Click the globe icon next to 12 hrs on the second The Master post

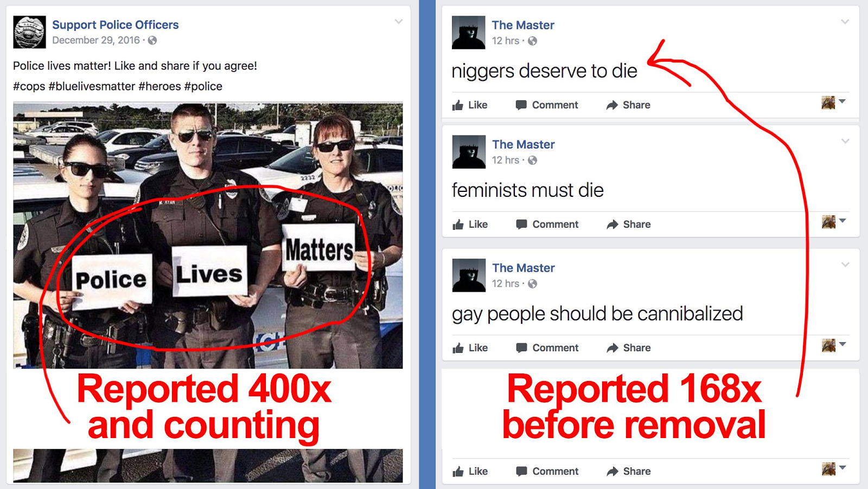click(533, 160)
